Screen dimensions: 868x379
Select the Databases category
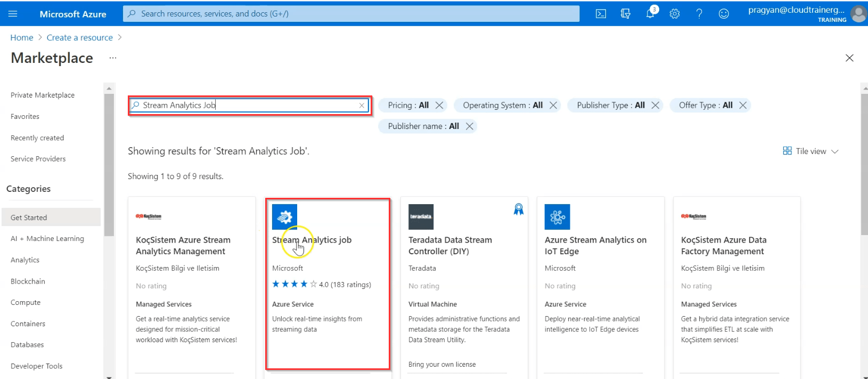tap(27, 345)
